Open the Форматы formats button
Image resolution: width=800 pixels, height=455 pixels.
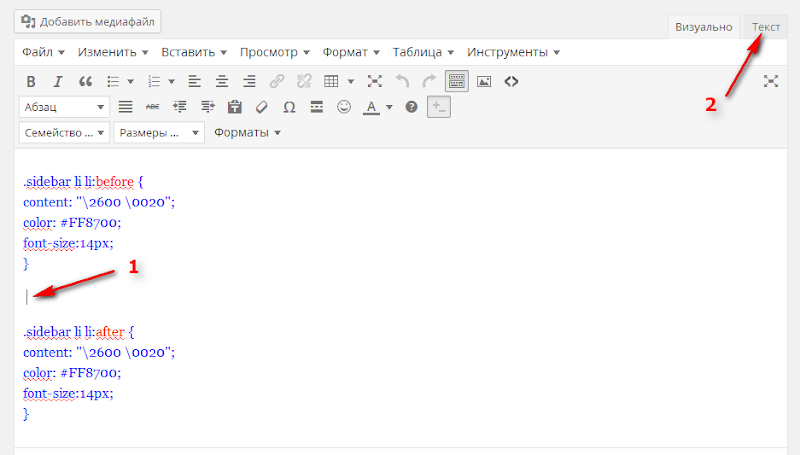pos(247,133)
